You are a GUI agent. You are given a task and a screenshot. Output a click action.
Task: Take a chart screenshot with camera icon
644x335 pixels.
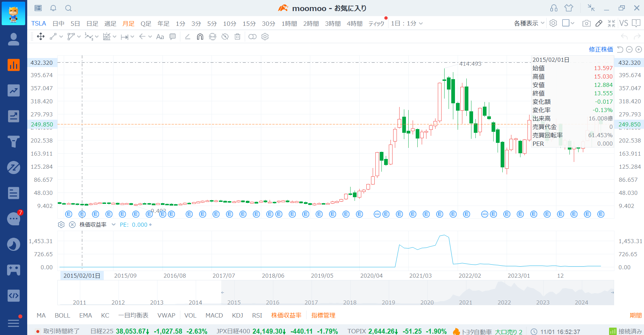(x=586, y=23)
